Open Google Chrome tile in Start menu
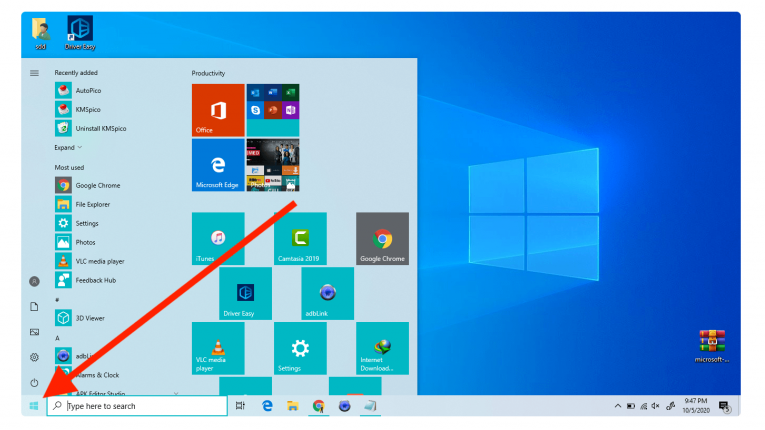 click(x=382, y=238)
